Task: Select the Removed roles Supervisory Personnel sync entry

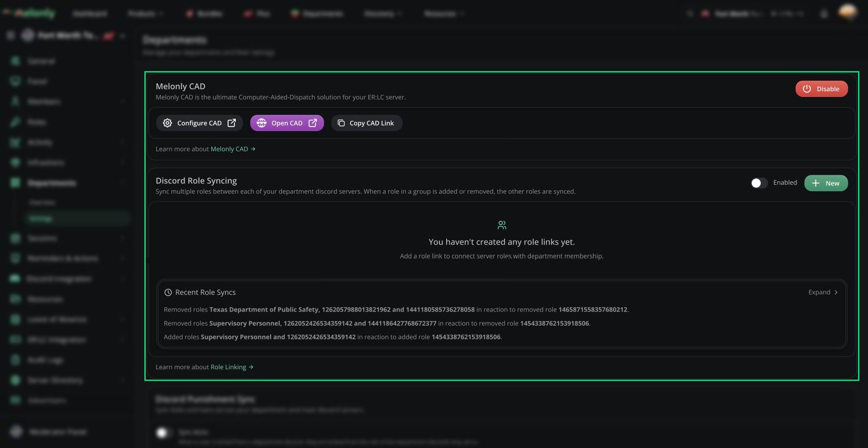Action: [x=377, y=323]
